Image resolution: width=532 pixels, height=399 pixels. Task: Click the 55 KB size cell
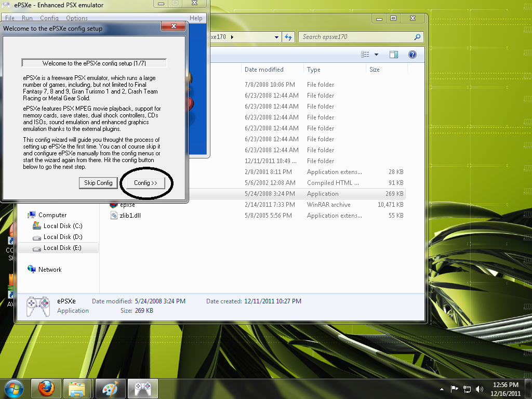point(396,216)
